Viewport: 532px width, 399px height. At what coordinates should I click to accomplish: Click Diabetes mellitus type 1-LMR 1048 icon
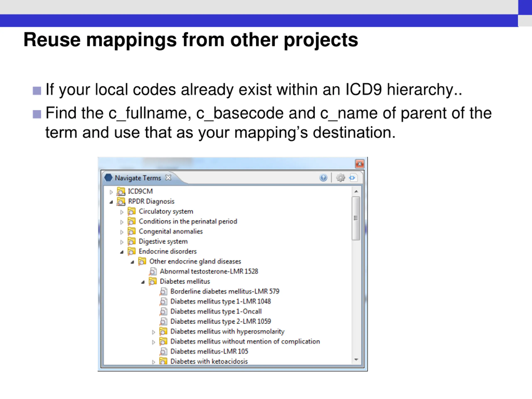click(x=163, y=301)
